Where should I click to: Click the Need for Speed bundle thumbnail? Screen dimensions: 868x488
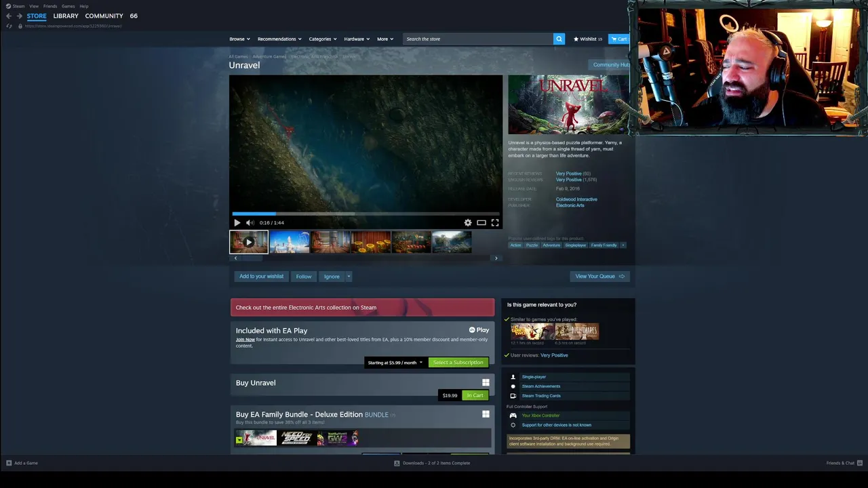(x=298, y=438)
